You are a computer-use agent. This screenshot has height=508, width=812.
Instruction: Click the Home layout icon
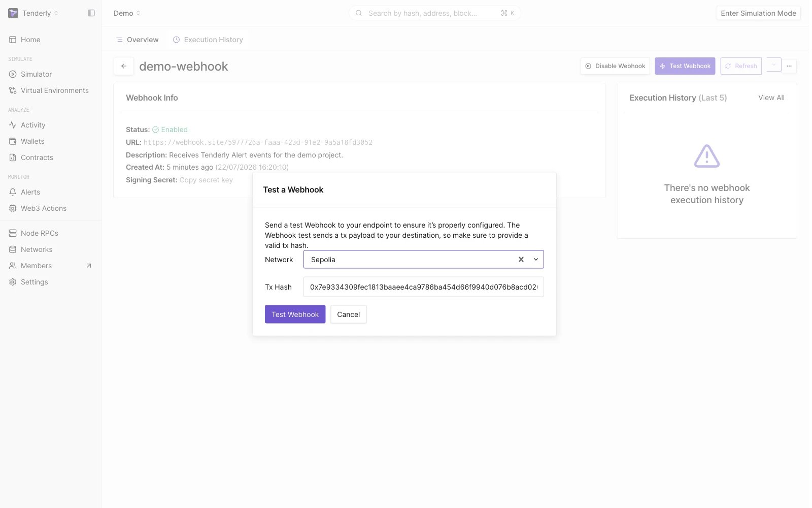[13, 40]
